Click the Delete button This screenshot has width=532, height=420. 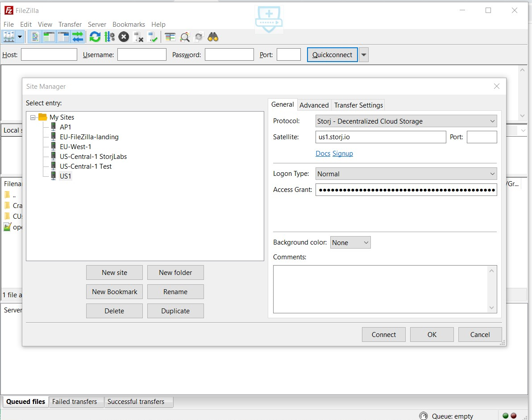point(114,311)
